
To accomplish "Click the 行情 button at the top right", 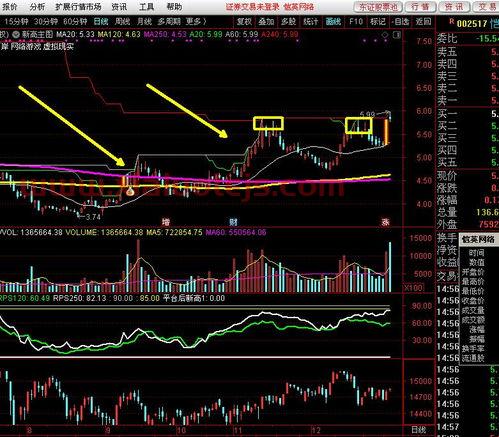I will pos(420,7).
